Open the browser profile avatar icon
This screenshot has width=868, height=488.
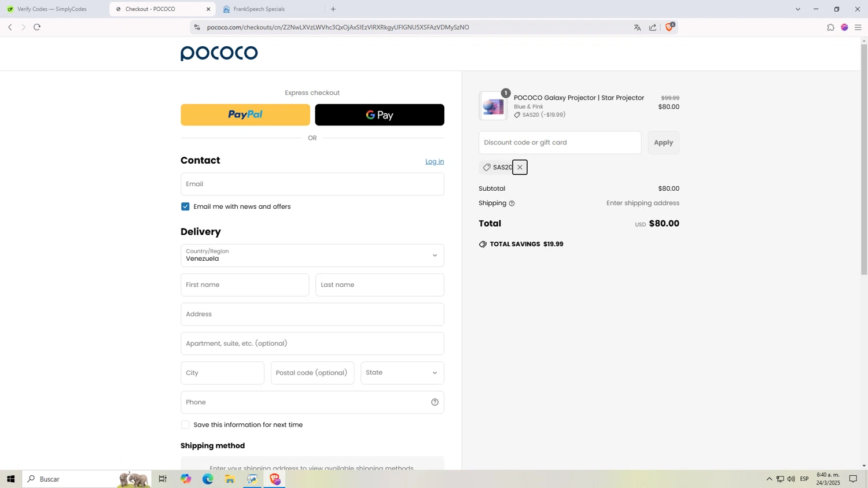pyautogui.click(x=844, y=27)
